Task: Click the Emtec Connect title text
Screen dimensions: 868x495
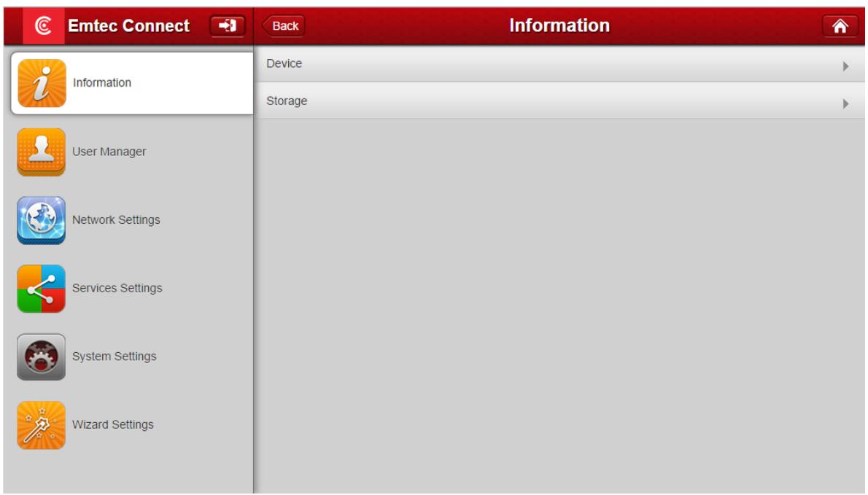Action: 128,26
